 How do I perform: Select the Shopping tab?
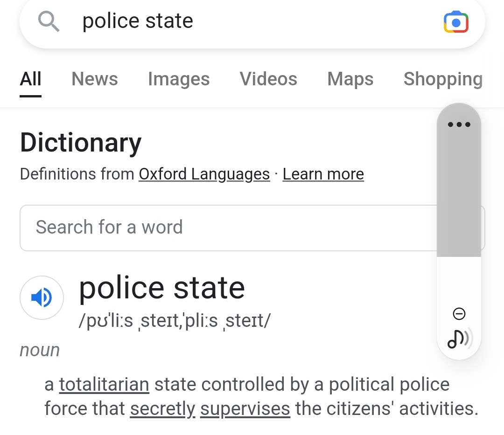pos(443,79)
